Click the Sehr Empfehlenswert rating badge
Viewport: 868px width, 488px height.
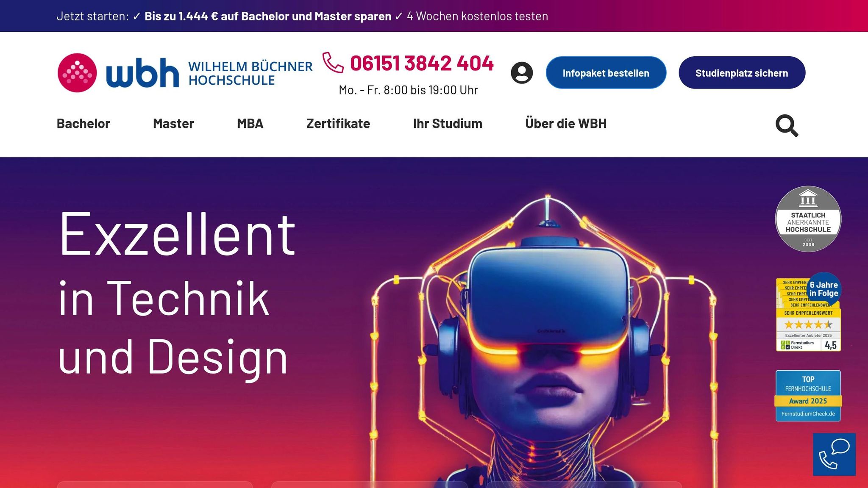[x=808, y=312]
